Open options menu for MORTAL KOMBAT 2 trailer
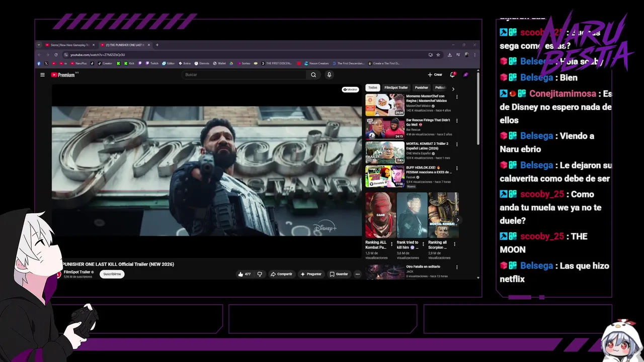Viewport: 644px width, 362px height. pos(457,144)
